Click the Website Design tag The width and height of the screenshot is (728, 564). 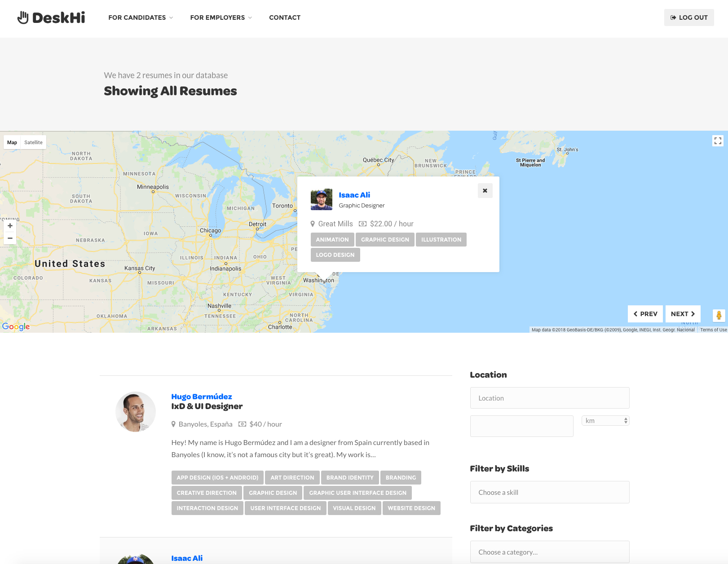pos(411,508)
